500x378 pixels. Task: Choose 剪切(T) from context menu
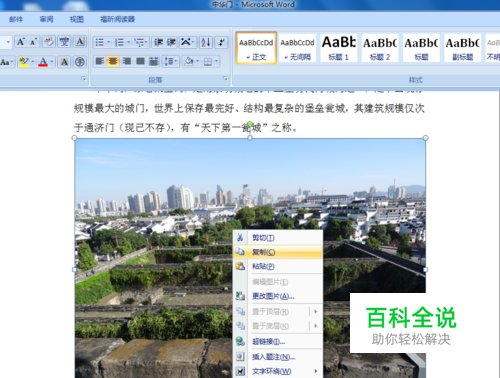(279, 238)
